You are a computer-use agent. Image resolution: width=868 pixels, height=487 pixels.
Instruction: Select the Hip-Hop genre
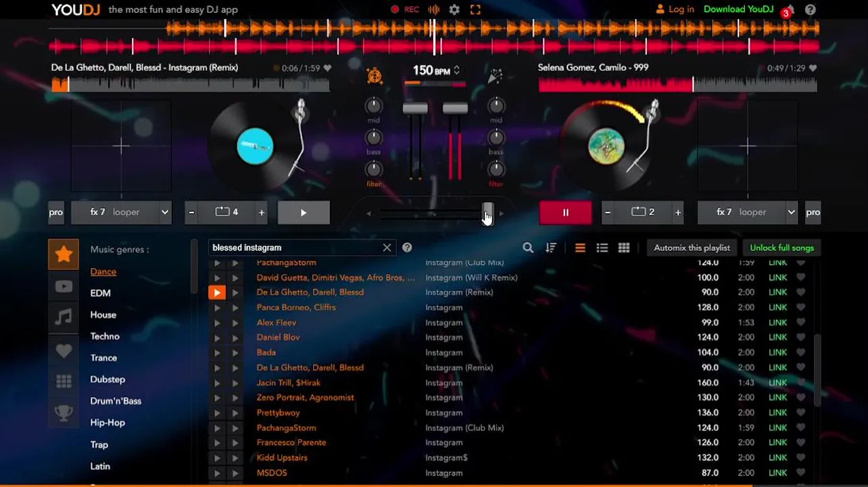[107, 423]
